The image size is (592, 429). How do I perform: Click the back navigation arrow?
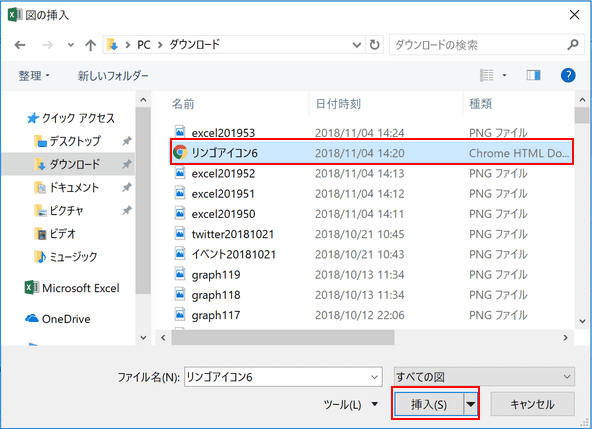pos(20,45)
